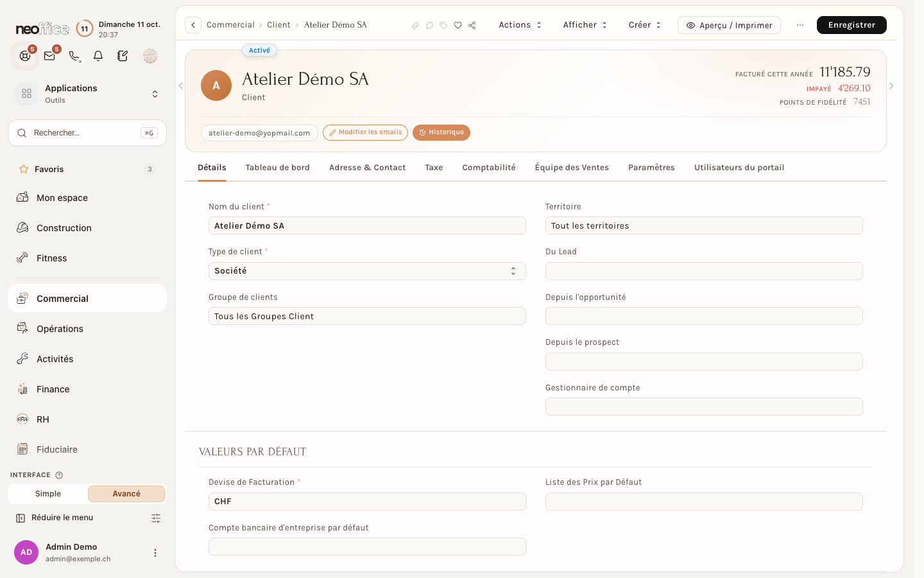
Task: Click the phone call icon
Action: (x=74, y=56)
